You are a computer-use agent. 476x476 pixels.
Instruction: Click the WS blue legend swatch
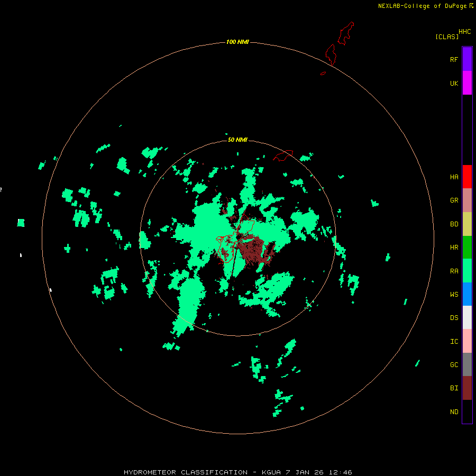[x=467, y=294]
